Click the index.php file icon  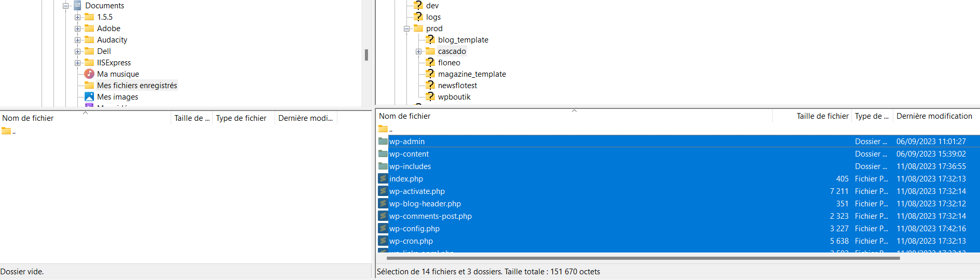pyautogui.click(x=383, y=178)
